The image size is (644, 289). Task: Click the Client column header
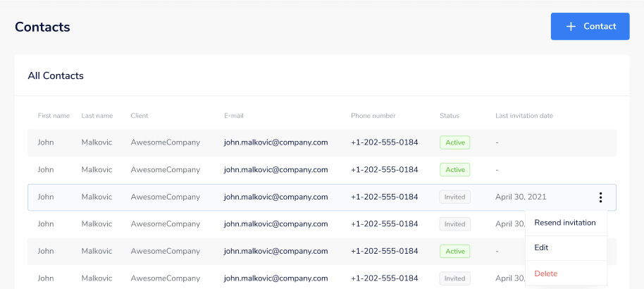coord(140,116)
